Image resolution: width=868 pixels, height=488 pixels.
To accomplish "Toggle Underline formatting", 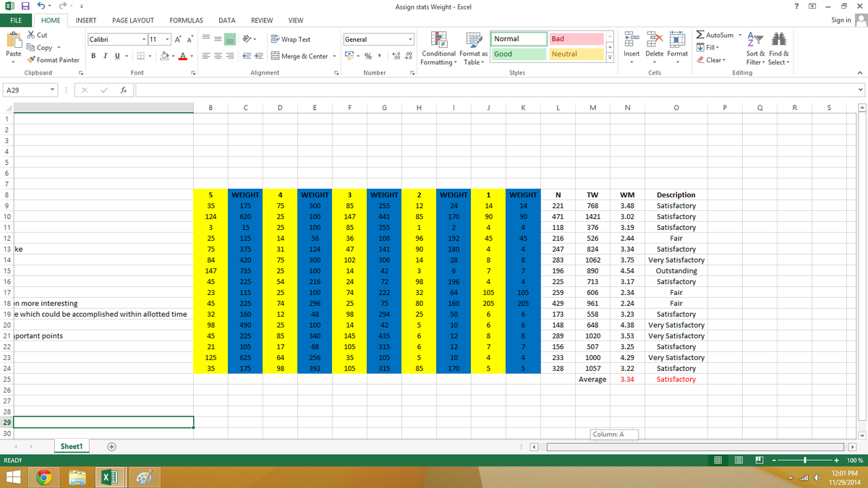I will [x=116, y=56].
